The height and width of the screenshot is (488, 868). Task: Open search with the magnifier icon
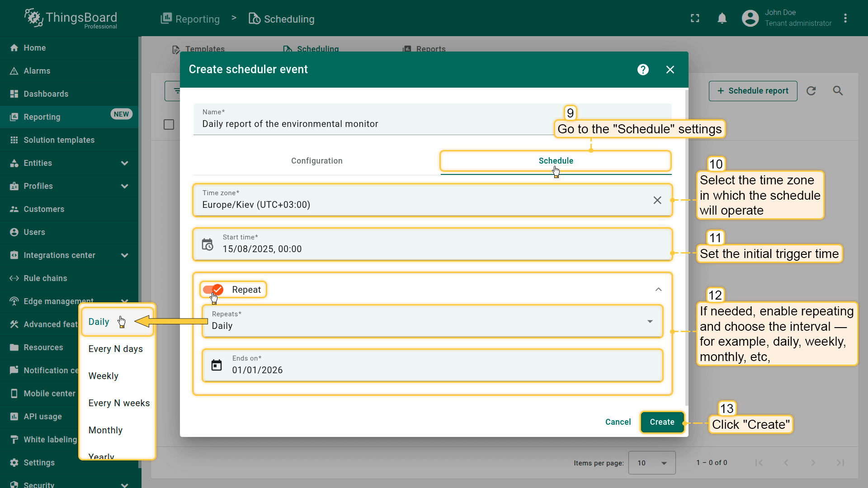coord(838,91)
